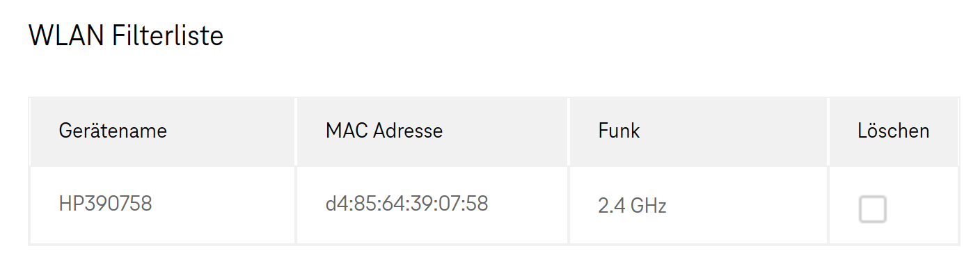Screen dimensions: 980x269
Task: Enable delete checkbox in the 2.4 GHz row
Action: pyautogui.click(x=872, y=209)
